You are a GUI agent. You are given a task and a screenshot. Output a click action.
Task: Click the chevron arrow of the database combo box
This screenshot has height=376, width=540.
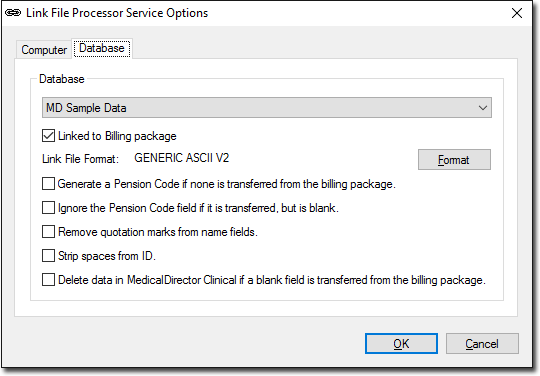482,108
